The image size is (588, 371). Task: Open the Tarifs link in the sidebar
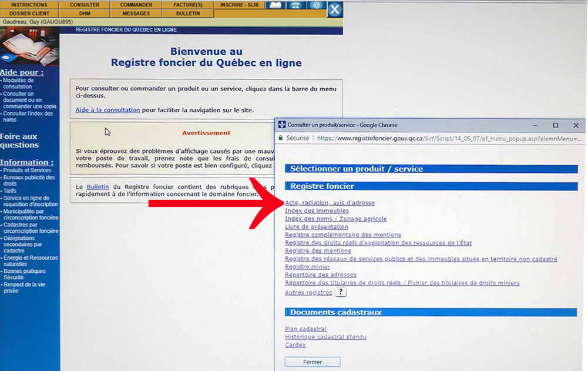coord(10,191)
